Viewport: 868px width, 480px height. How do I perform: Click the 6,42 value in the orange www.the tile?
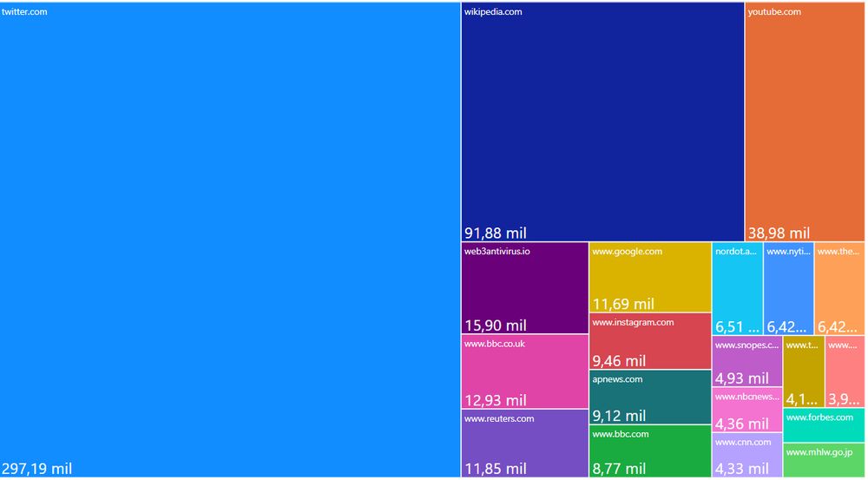(838, 326)
